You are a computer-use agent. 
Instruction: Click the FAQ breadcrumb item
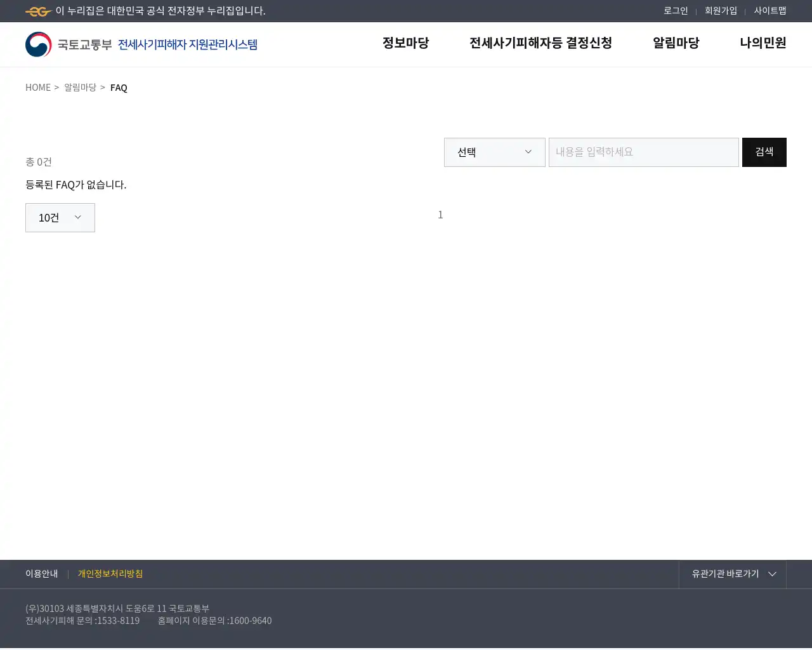pos(119,88)
